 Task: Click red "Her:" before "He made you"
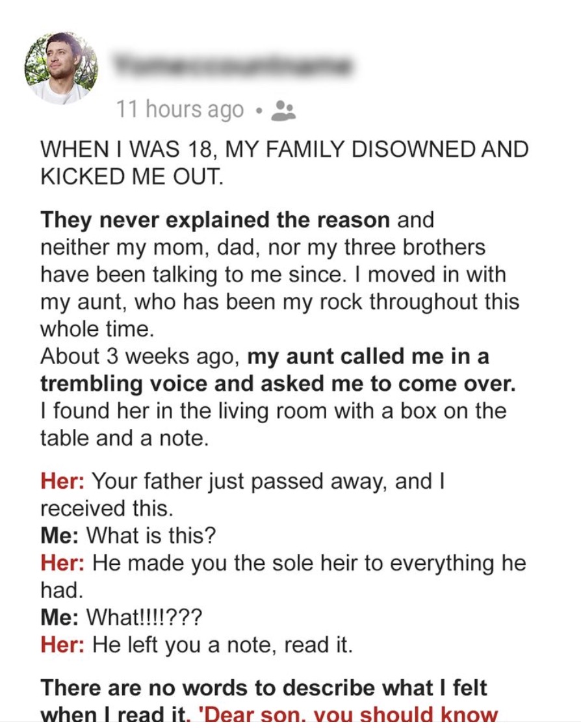pos(62,563)
